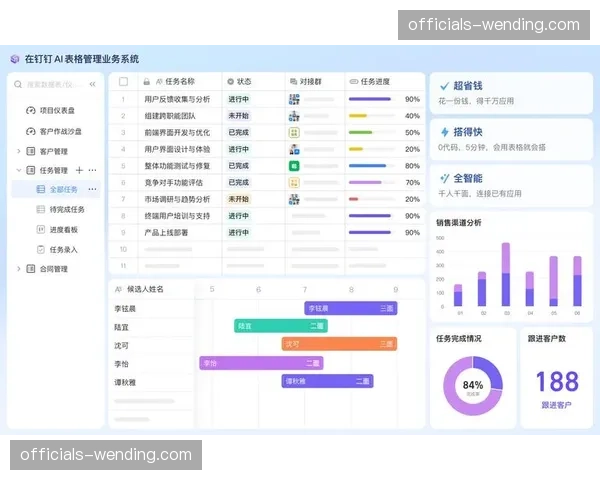The height and width of the screenshot is (480, 600).
Task: Expand the 合同管理 tree node
Action: pyautogui.click(x=18, y=269)
